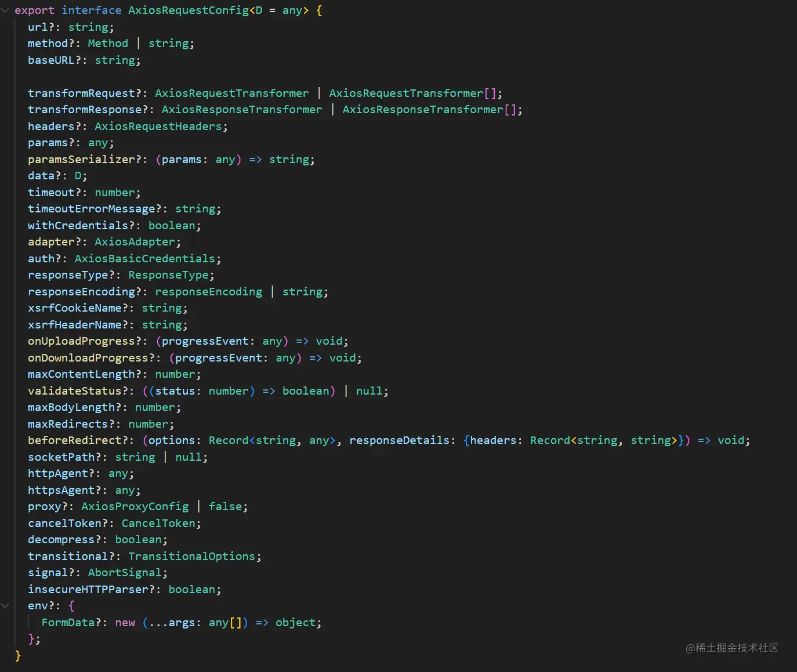Click the baseURL property
Image resolution: width=797 pixels, height=672 pixels.
click(x=51, y=60)
